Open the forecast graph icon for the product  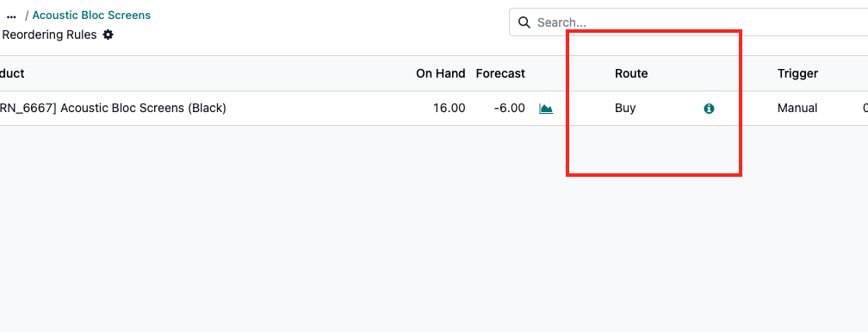546,109
